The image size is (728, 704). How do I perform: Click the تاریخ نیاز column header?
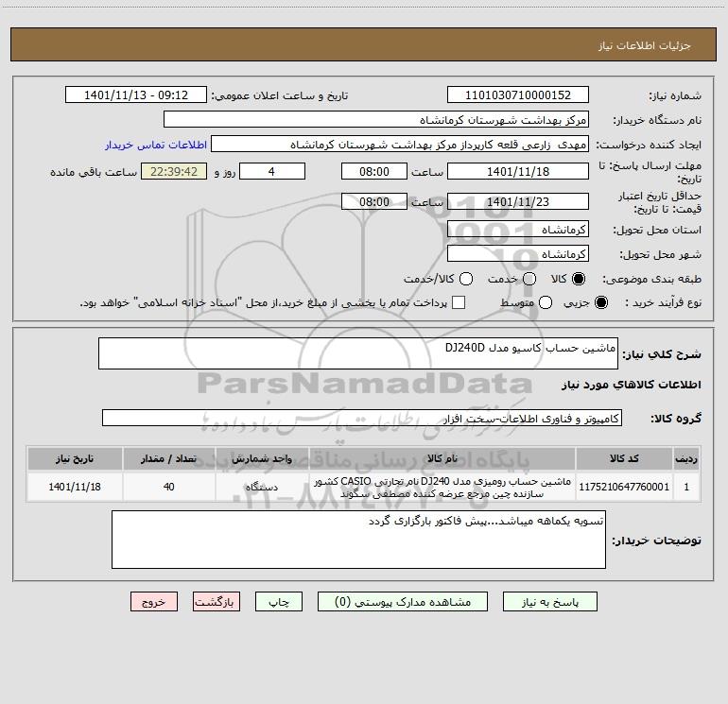(75, 458)
